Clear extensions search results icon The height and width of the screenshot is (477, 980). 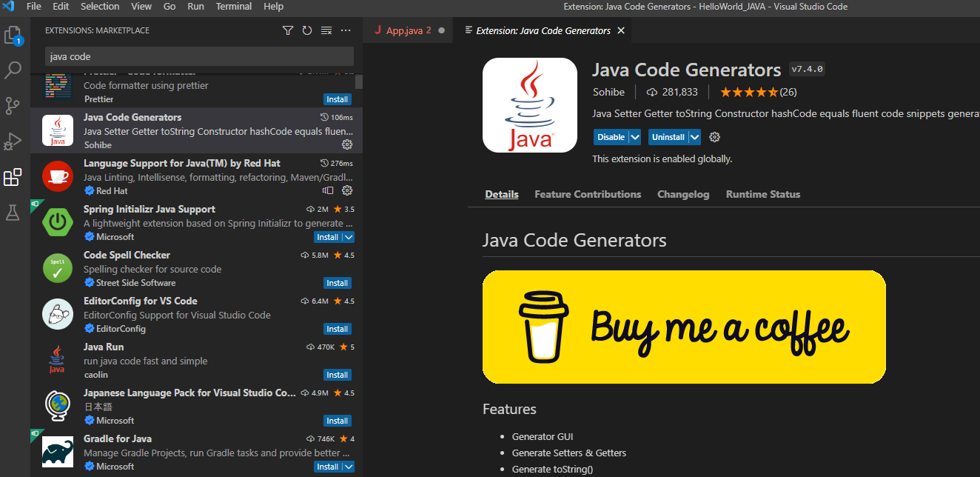pyautogui.click(x=326, y=30)
